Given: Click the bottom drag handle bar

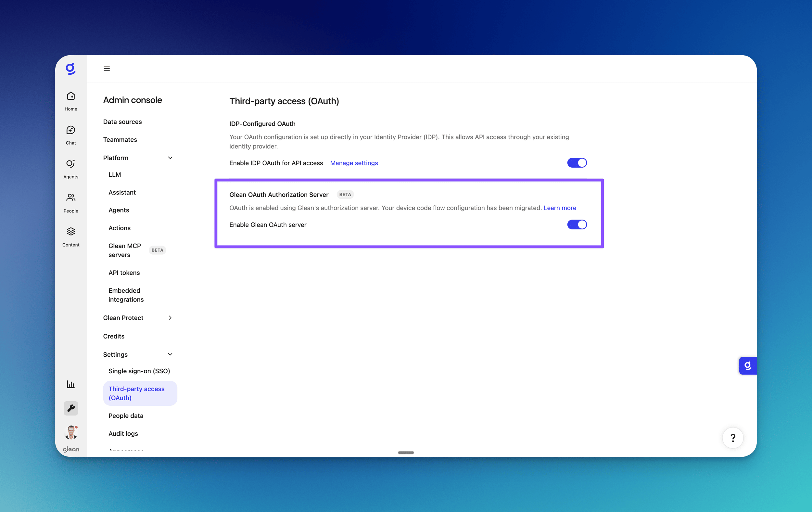Looking at the screenshot, I should 406,453.
